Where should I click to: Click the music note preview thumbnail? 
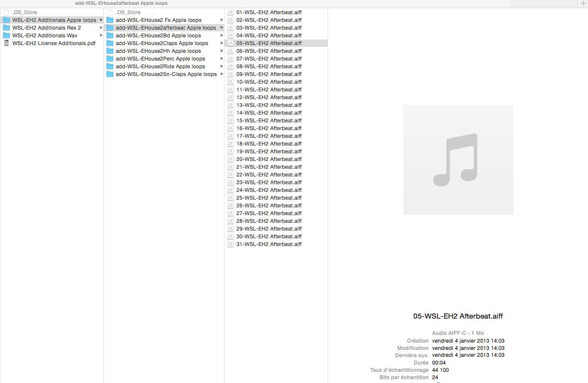[458, 160]
